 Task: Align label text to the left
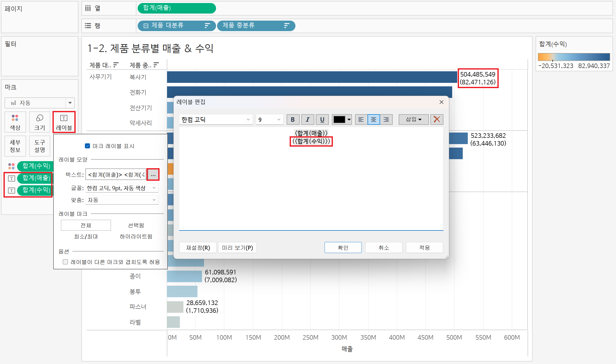coord(361,119)
